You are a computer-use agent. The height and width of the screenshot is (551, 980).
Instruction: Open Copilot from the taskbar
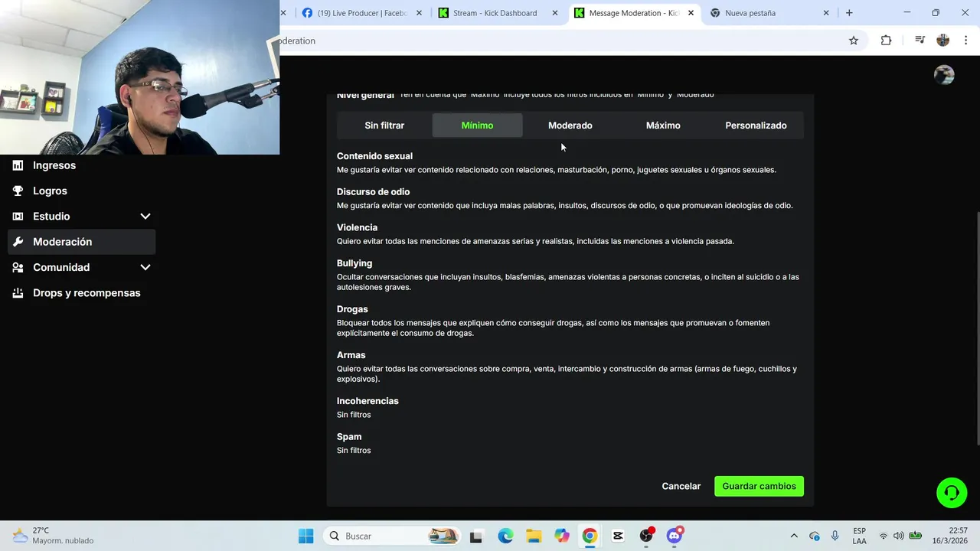562,536
